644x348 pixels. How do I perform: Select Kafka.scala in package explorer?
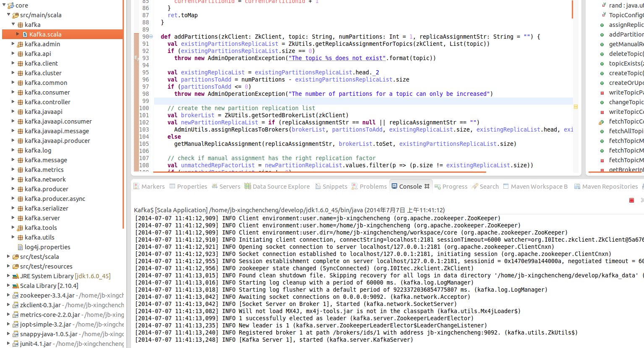coord(45,34)
